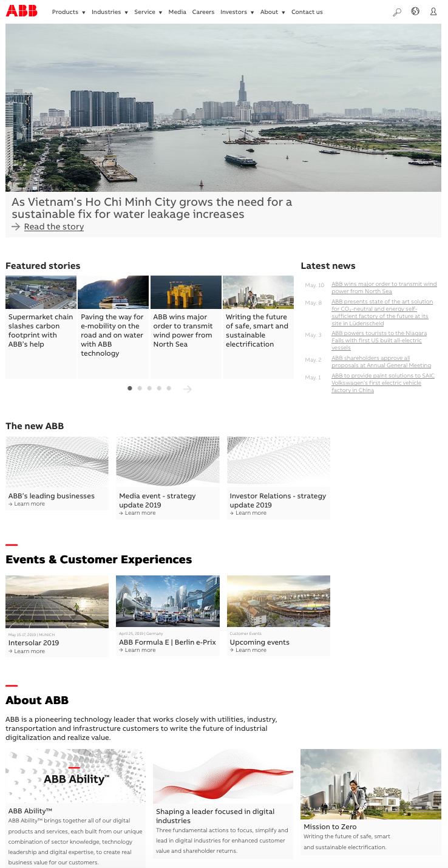The image size is (448, 868).
Task: Click the May. 10 news date
Action: 314,285
